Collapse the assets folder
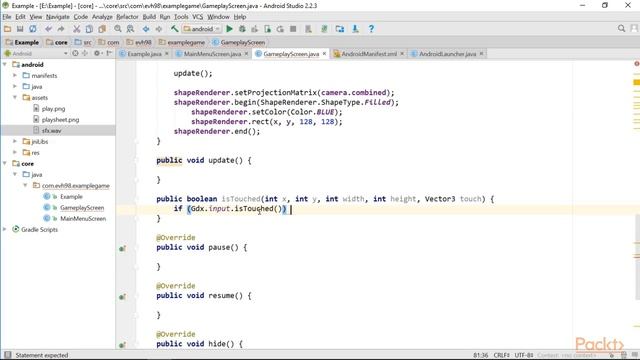Image resolution: width=640 pixels, height=360 pixels. (x=15, y=98)
